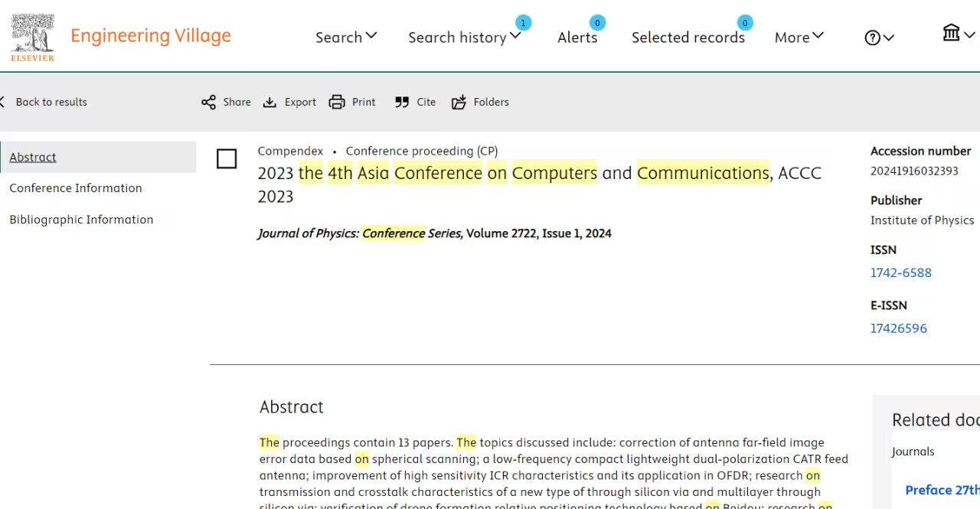This screenshot has height=509, width=980.
Task: Click the Export download icon
Action: pos(269,102)
